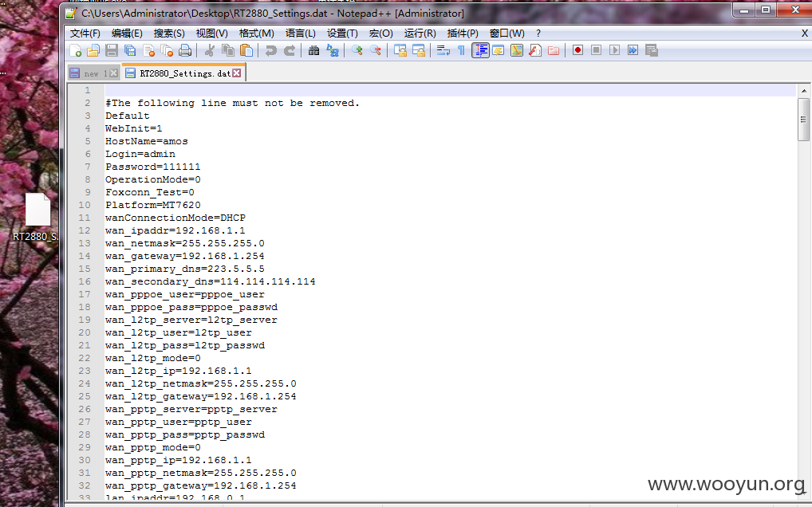The image size is (812, 507).
Task: Click the user-defined language icon
Action: point(499,50)
